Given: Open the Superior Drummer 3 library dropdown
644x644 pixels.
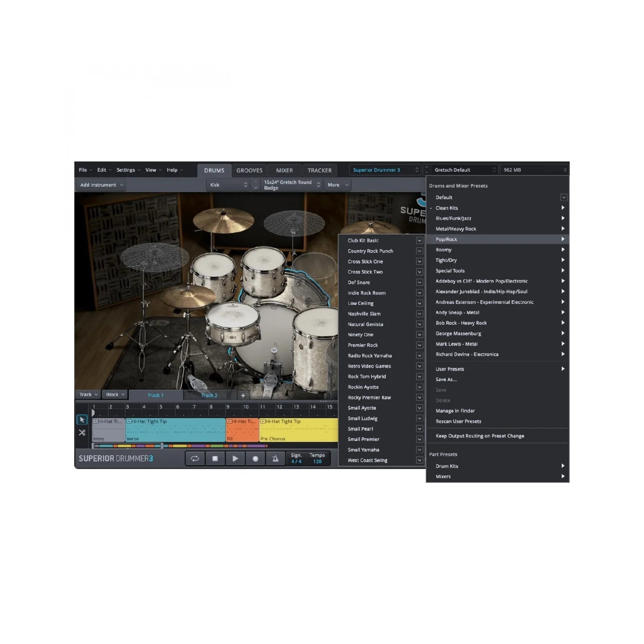Looking at the screenshot, I should (x=385, y=170).
